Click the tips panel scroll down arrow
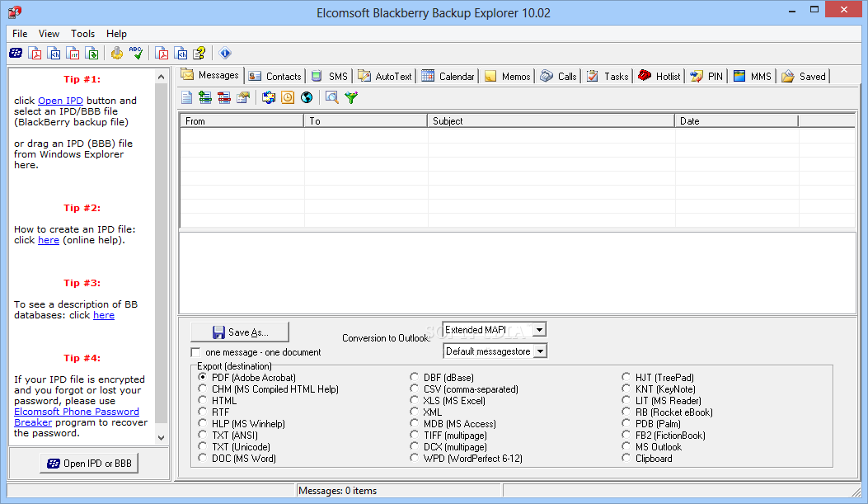The image size is (868, 504). 161,437
